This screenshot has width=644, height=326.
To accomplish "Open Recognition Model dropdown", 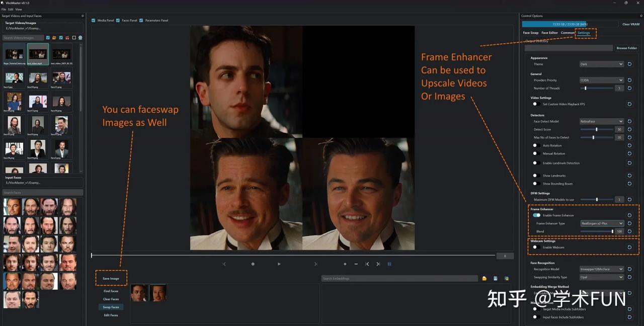I will click(602, 269).
